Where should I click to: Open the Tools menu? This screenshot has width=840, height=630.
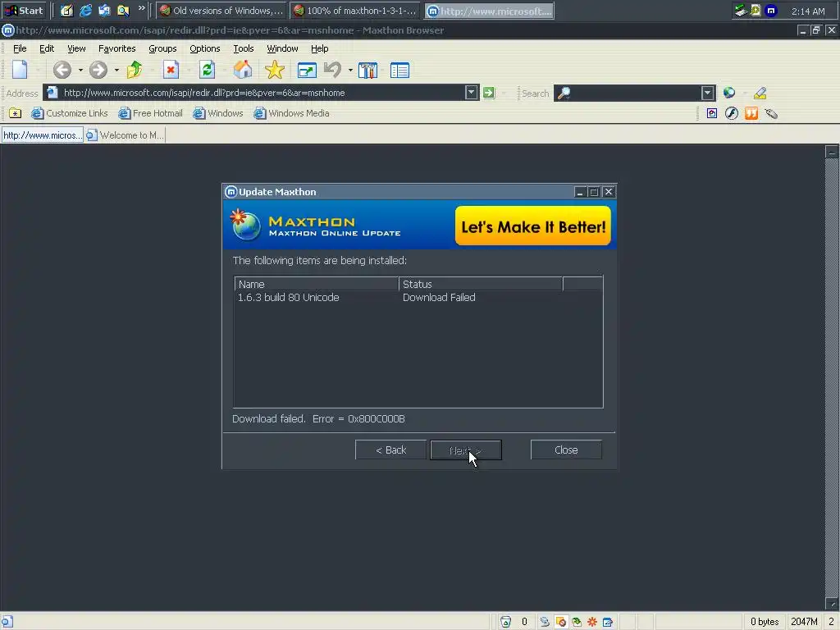point(243,48)
